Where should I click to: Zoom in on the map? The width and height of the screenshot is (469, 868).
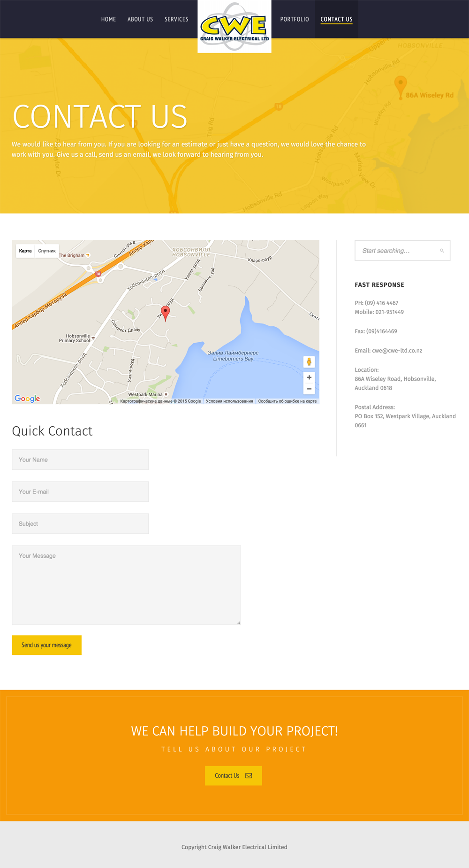tap(309, 377)
